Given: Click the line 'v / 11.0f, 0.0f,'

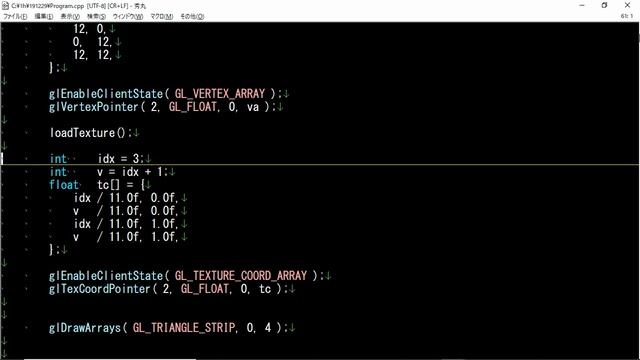Looking at the screenshot, I should pyautogui.click(x=126, y=211).
